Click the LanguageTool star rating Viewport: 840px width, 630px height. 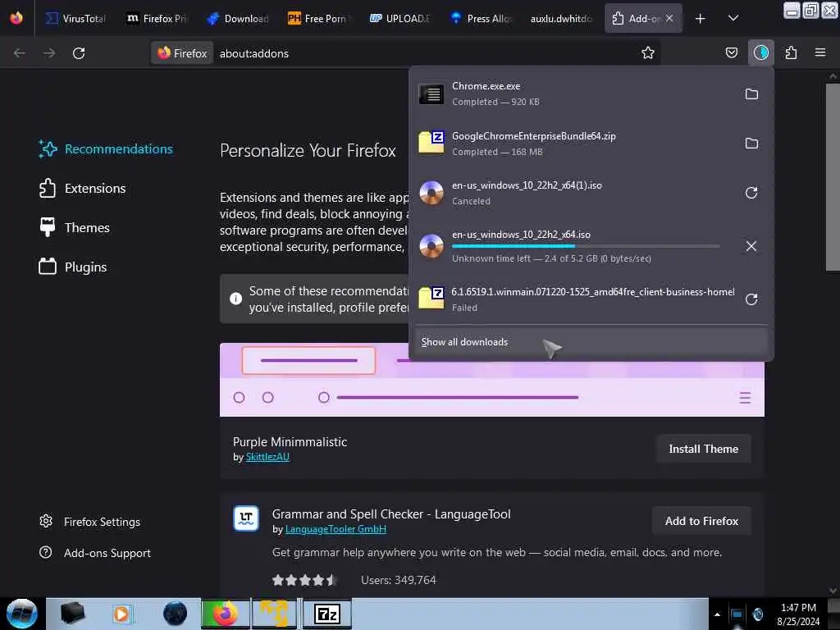coord(304,580)
